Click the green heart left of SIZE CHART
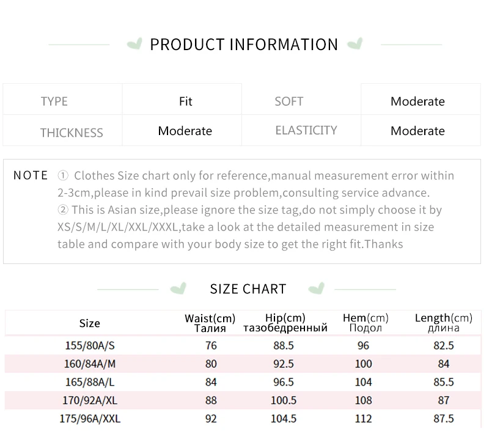The image size is (489, 448). pos(178,288)
